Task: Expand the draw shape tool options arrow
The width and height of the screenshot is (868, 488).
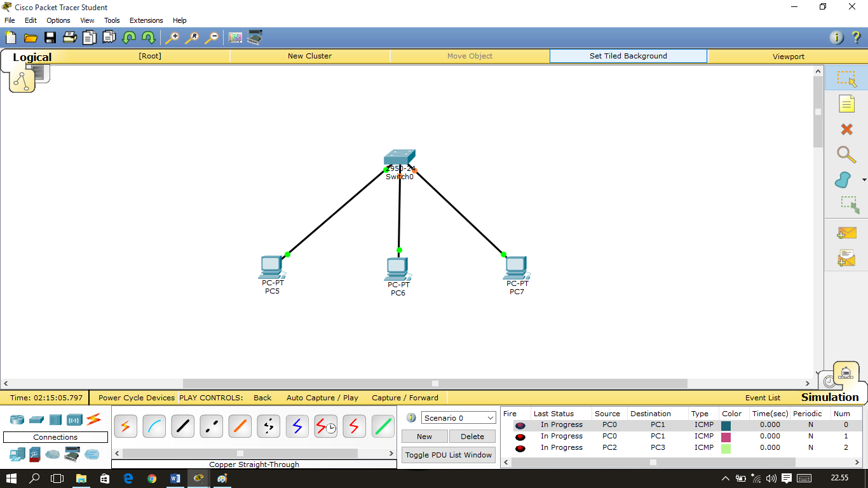Action: coord(863,180)
